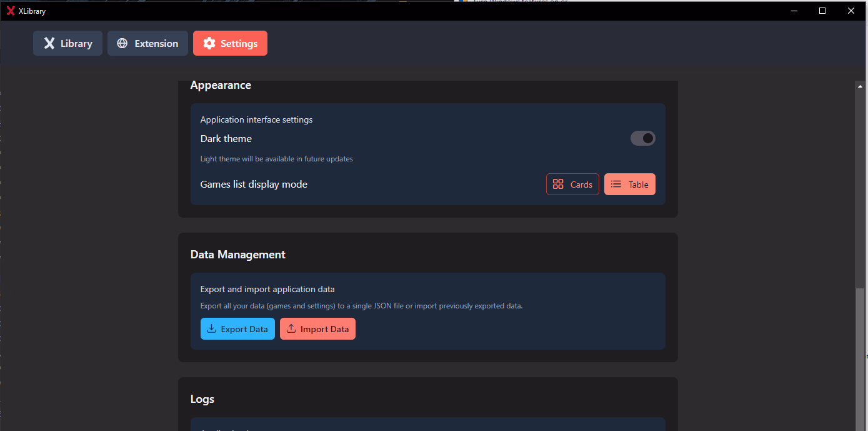Click the gear icon on the Settings tab
This screenshot has width=868, height=431.
[209, 43]
